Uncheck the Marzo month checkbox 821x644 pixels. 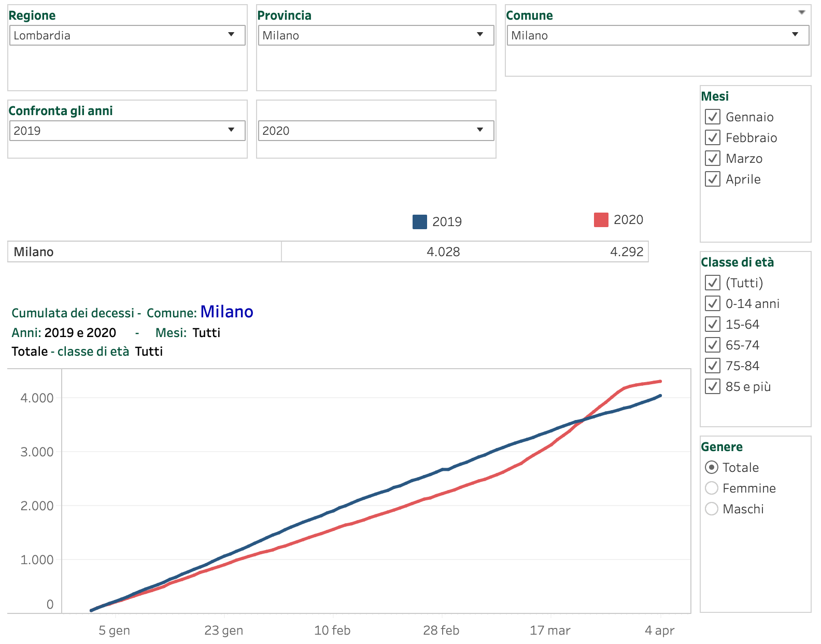[713, 158]
